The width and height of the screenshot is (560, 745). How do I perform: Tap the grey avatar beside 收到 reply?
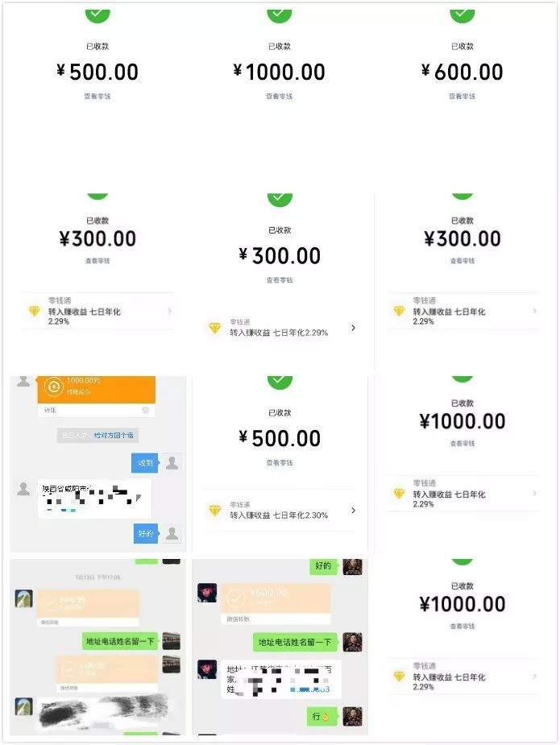pos(172,462)
